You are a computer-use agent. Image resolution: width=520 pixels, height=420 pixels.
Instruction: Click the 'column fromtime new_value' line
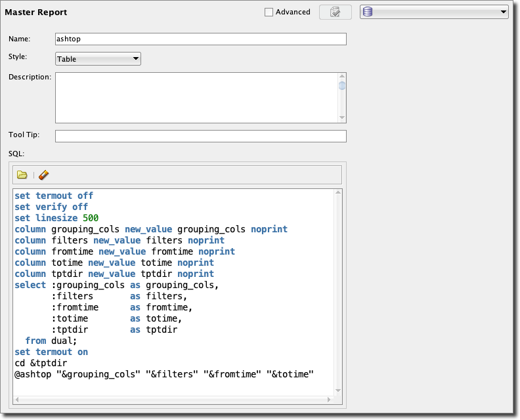click(125, 251)
